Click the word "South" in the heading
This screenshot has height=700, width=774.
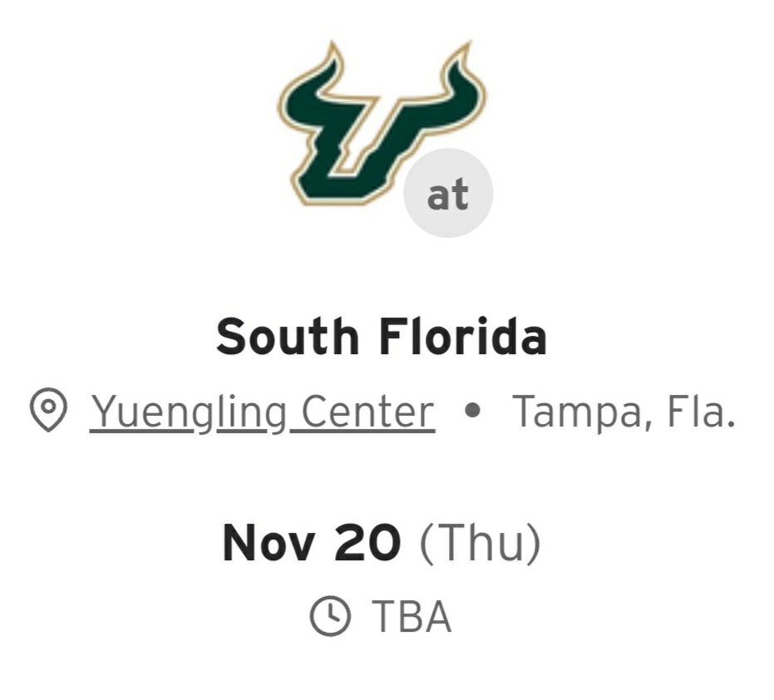pyautogui.click(x=287, y=337)
